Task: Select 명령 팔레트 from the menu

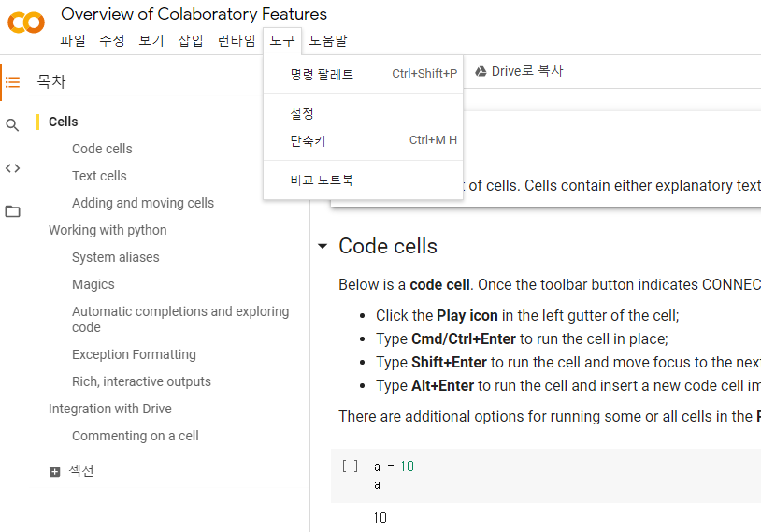Action: [x=363, y=74]
